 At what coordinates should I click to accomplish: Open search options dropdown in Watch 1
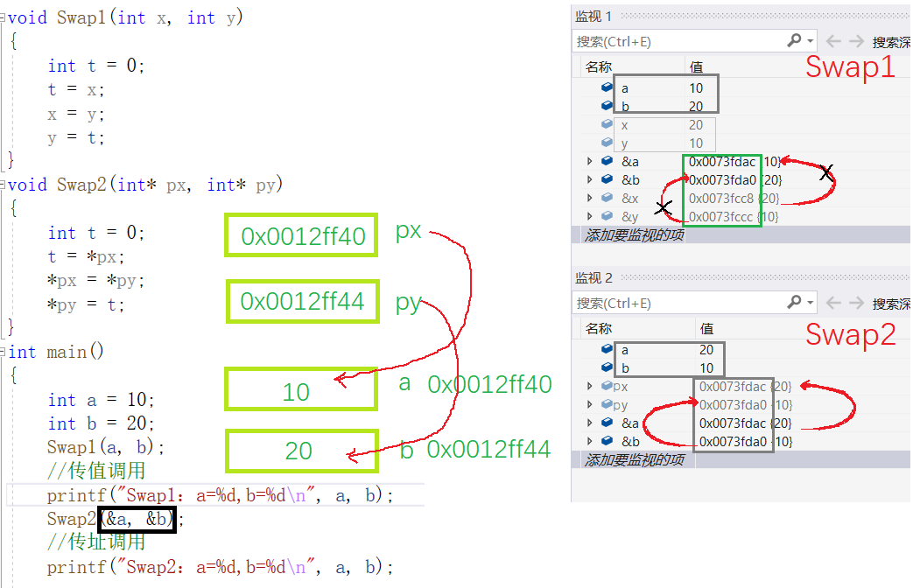tap(811, 41)
